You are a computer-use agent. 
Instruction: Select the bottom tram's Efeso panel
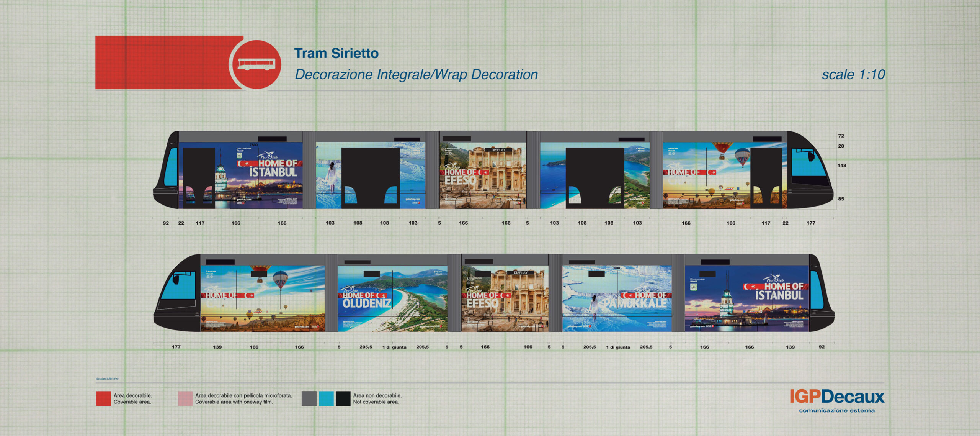(x=505, y=298)
